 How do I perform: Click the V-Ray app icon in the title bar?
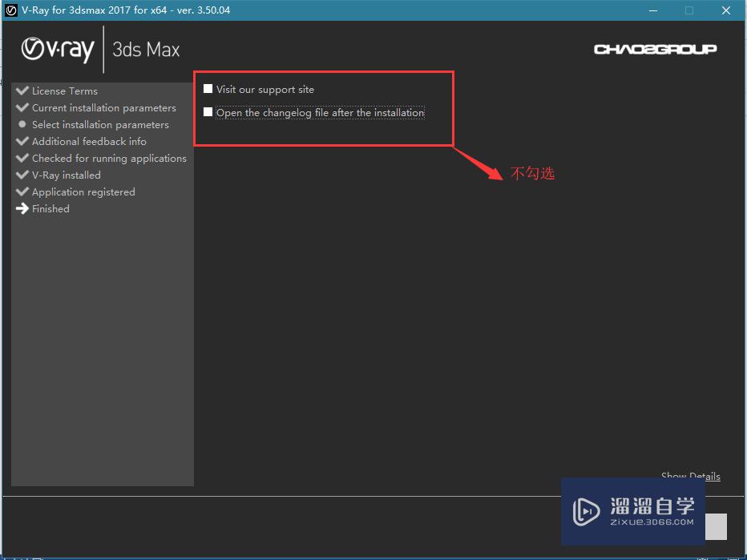click(11, 10)
